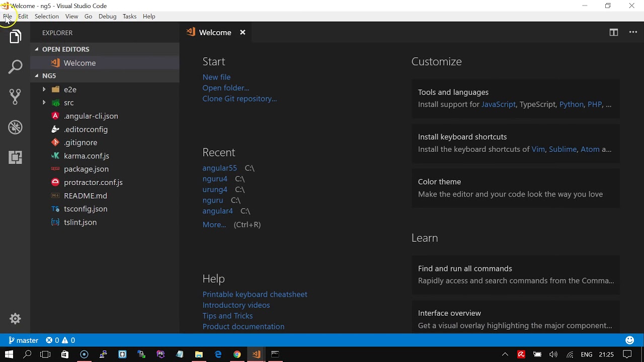Click the More... recent folders link

click(x=214, y=225)
